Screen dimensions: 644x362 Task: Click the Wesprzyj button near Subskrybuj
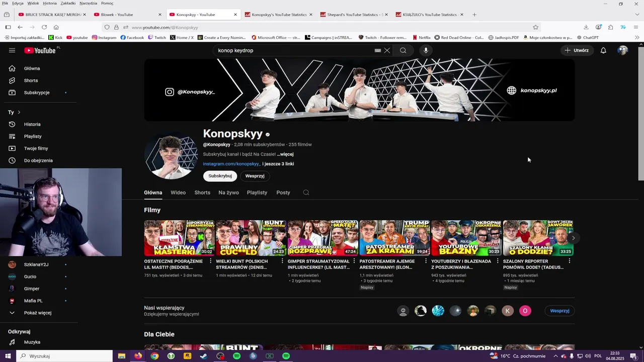point(255,176)
